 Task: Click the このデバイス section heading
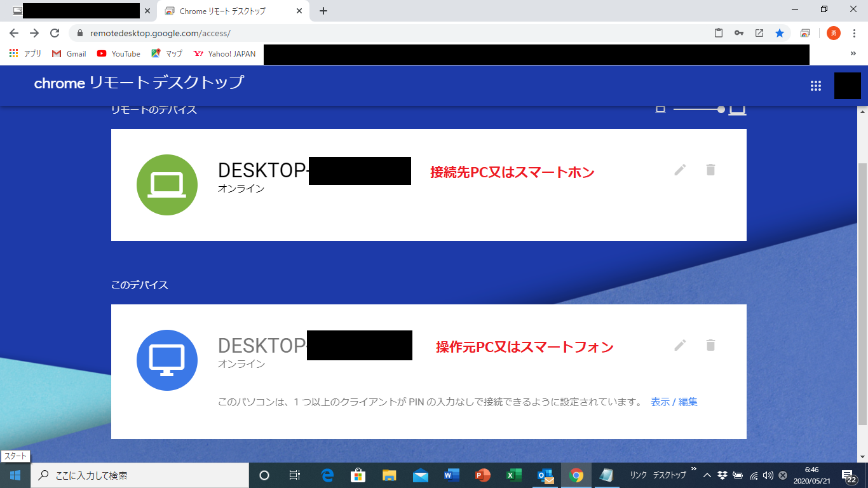point(140,285)
